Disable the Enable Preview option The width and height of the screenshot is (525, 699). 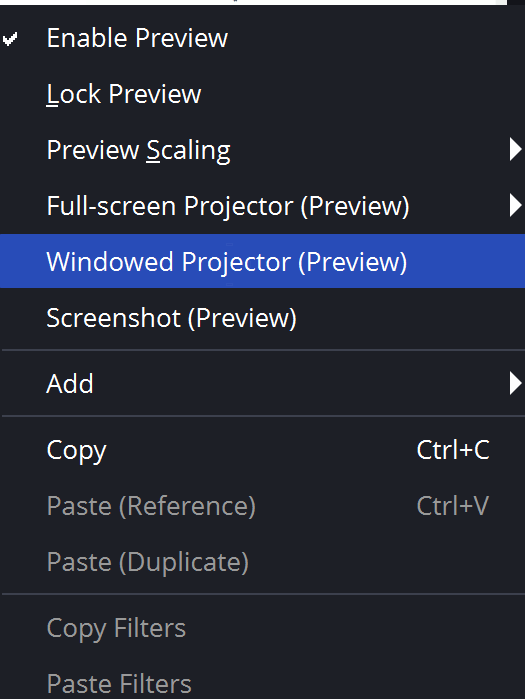(262, 38)
